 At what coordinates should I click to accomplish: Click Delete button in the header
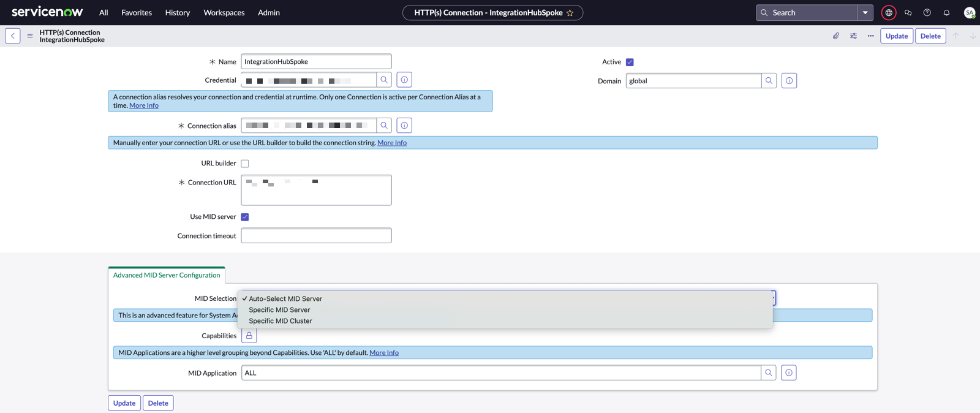coord(930,36)
